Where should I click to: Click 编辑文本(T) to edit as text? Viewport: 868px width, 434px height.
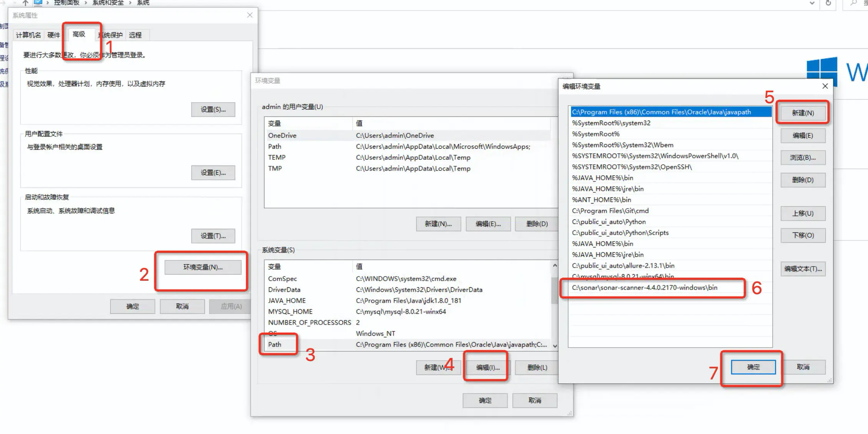pyautogui.click(x=803, y=268)
